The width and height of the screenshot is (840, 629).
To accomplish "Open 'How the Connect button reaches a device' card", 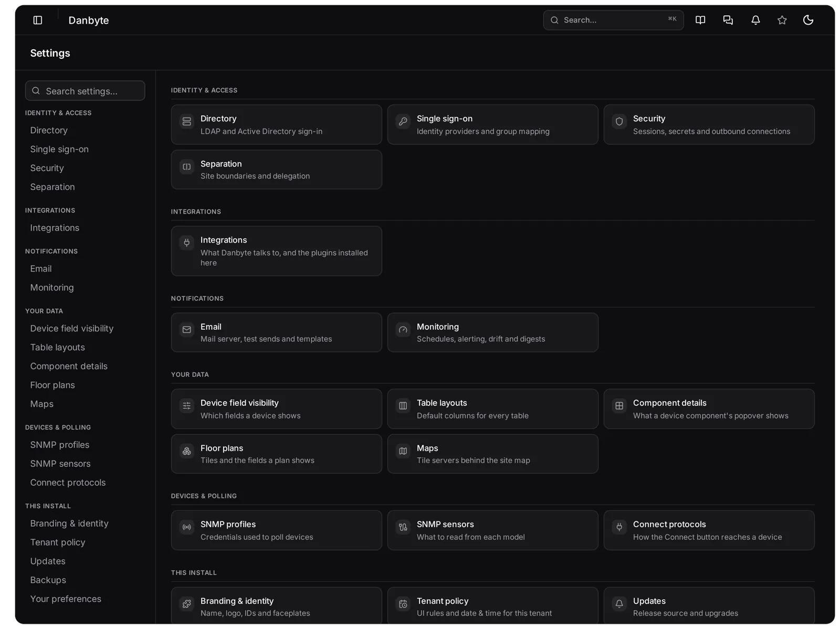I will (x=709, y=530).
